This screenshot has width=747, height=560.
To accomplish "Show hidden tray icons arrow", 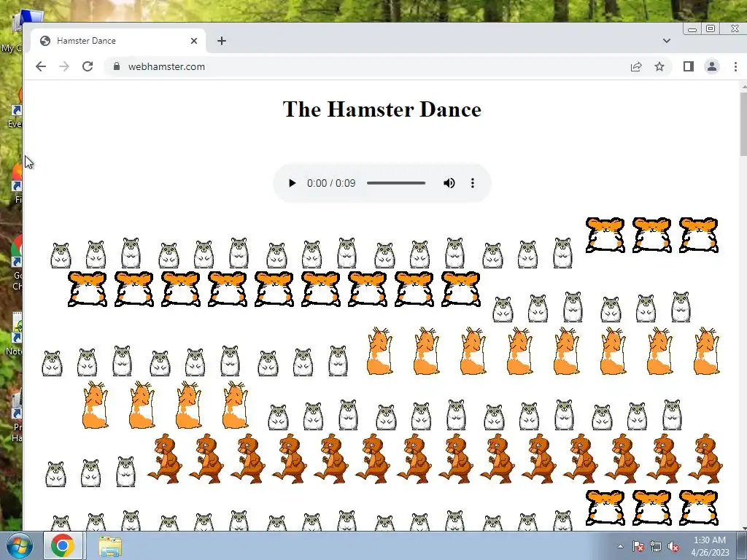I will click(620, 546).
